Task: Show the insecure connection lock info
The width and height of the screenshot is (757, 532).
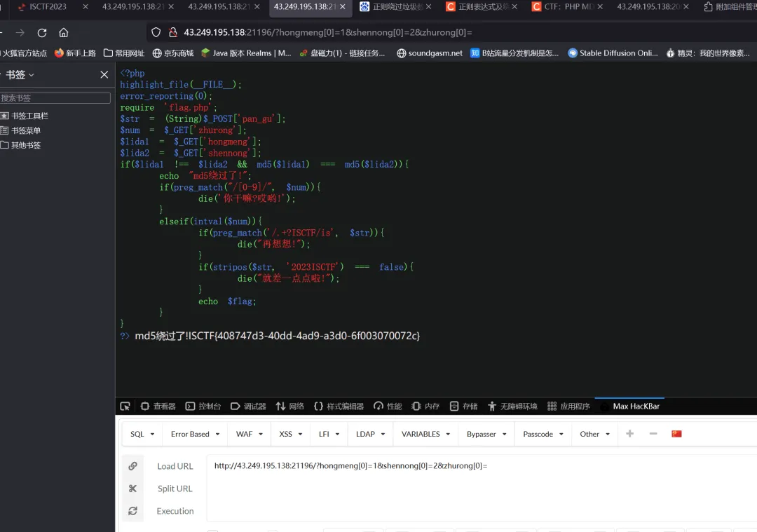Action: click(173, 32)
